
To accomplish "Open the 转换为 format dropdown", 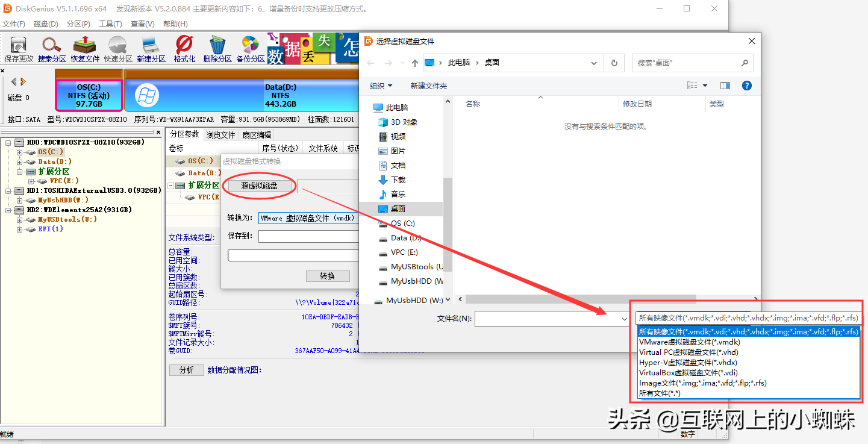I will [x=308, y=218].
